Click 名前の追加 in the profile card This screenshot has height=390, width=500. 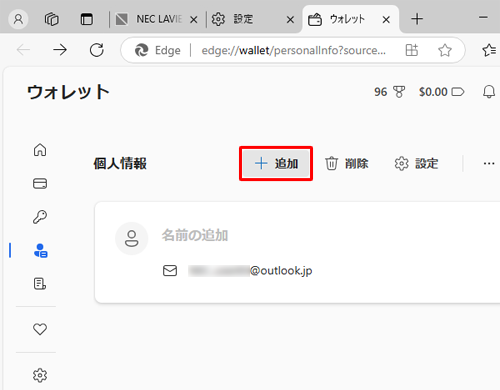(195, 235)
